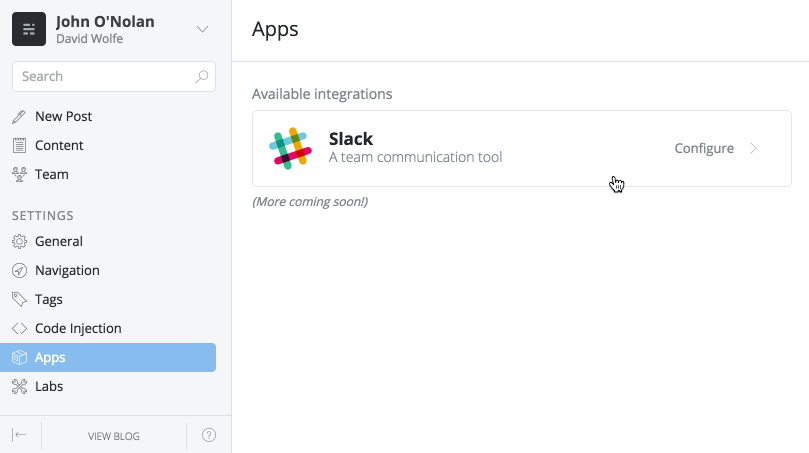The width and height of the screenshot is (809, 453).
Task: Click the blog logo icon
Action: pyautogui.click(x=29, y=29)
